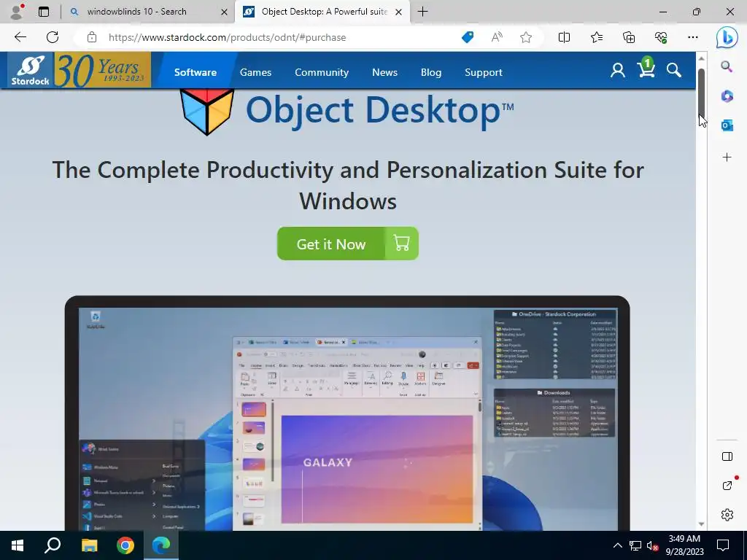Viewport: 747px width, 560px height.
Task: Open link in new window sidebar icon
Action: pyautogui.click(x=727, y=486)
